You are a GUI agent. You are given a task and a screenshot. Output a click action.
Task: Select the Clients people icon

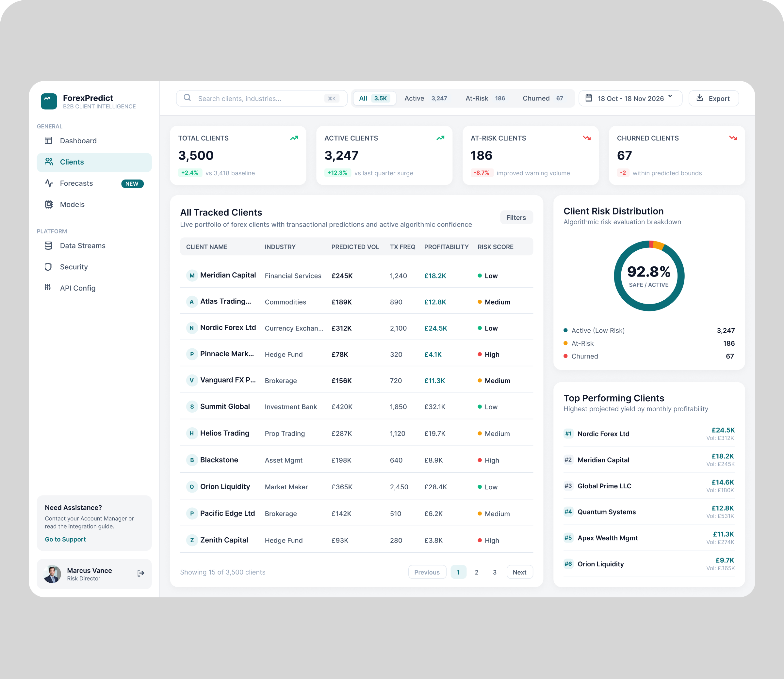[49, 162]
